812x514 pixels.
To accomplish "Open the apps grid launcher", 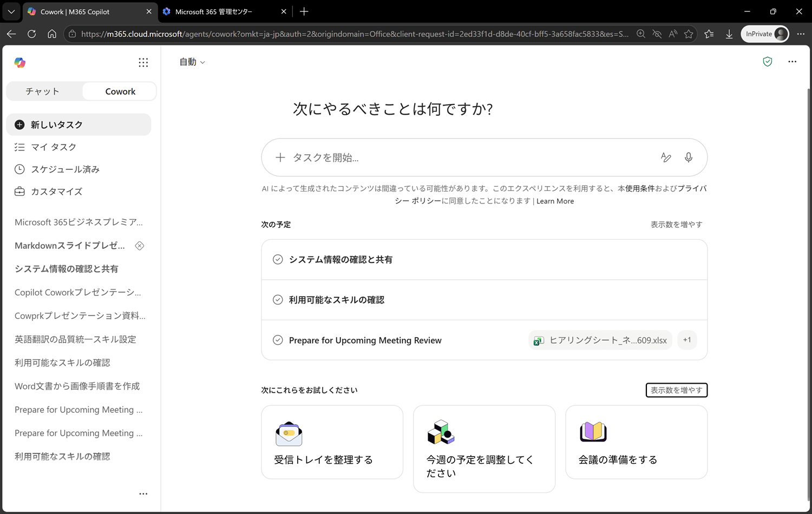I will point(143,63).
